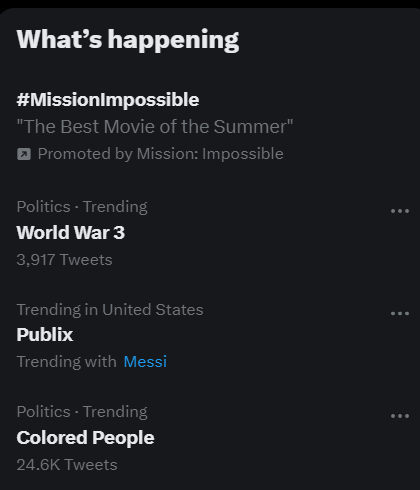Open more options for Publix trend
The width and height of the screenshot is (420, 490).
(x=400, y=313)
